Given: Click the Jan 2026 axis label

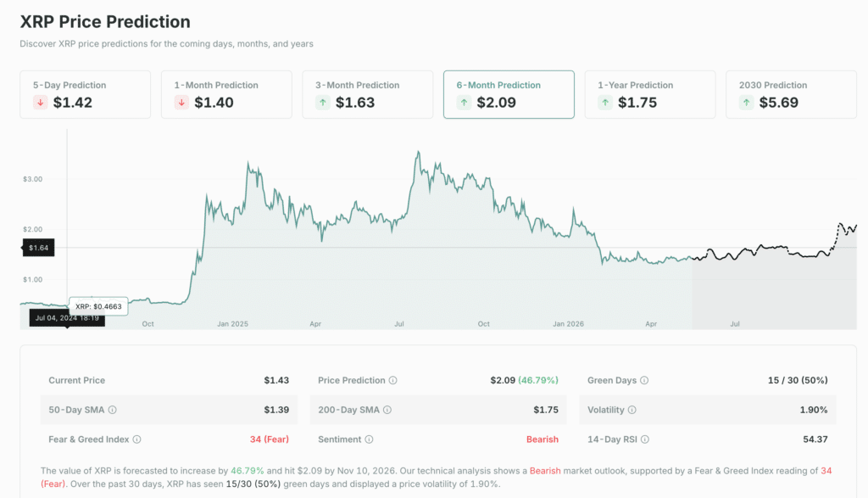Looking at the screenshot, I should pos(568,324).
